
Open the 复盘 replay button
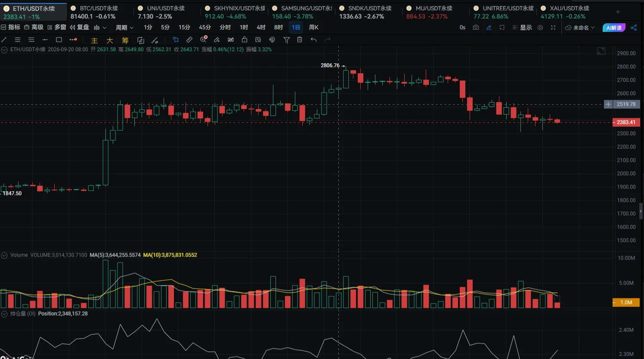click(x=79, y=27)
